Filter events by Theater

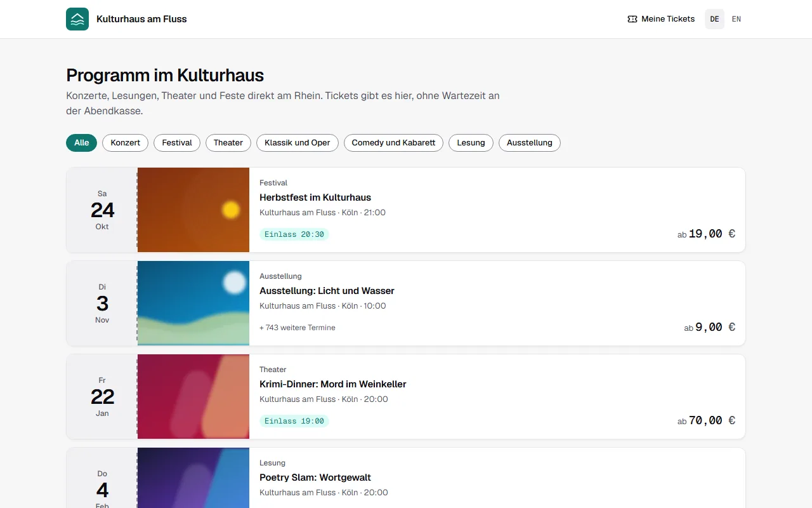pos(228,143)
